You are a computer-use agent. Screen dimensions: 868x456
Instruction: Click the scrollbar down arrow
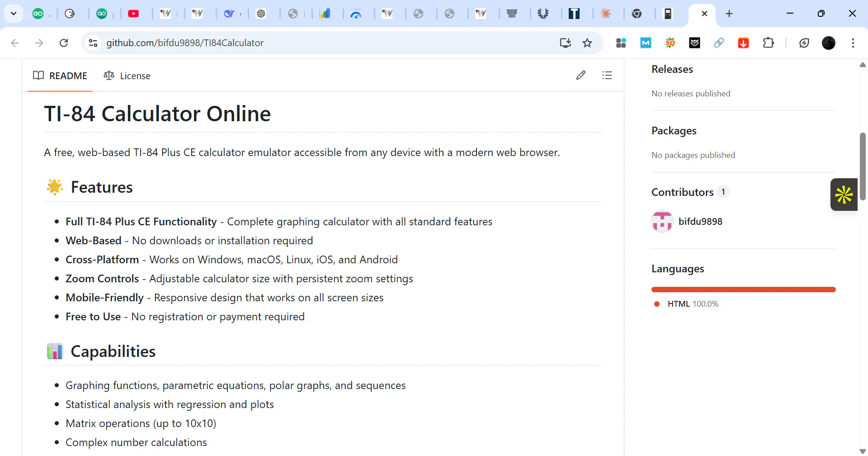[863, 451]
